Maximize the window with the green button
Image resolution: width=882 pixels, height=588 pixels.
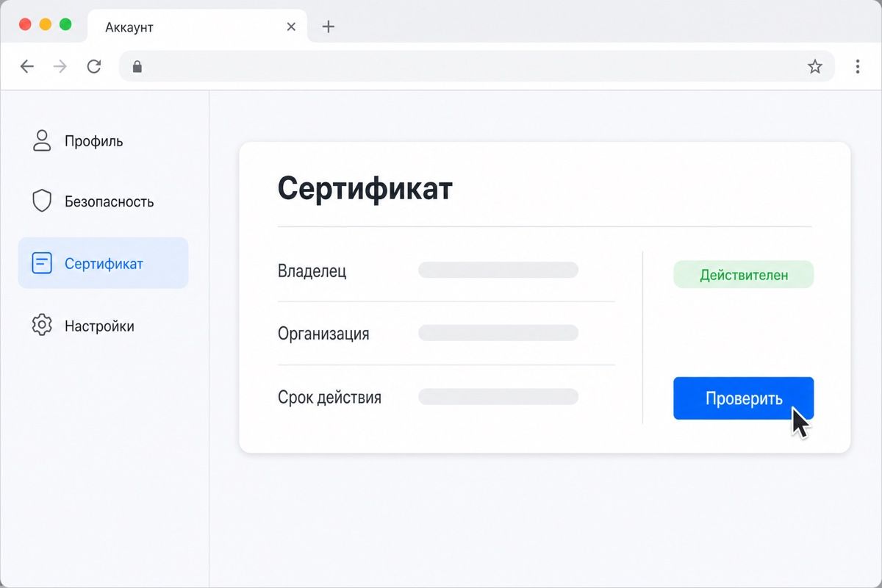click(65, 24)
